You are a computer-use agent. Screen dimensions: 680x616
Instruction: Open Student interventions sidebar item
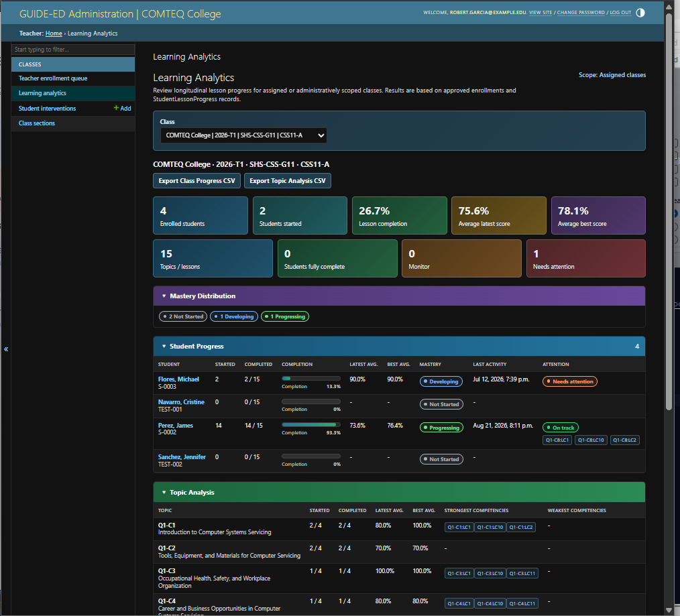(x=47, y=109)
